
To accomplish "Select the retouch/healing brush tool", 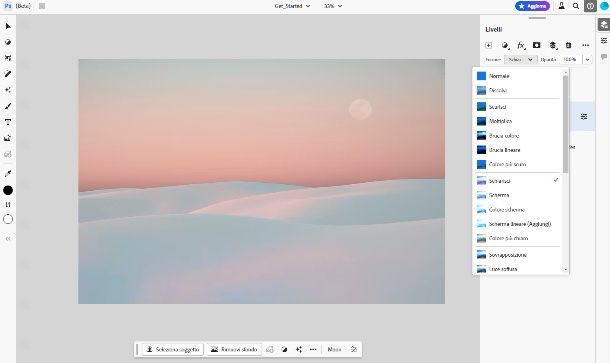I will [x=8, y=74].
